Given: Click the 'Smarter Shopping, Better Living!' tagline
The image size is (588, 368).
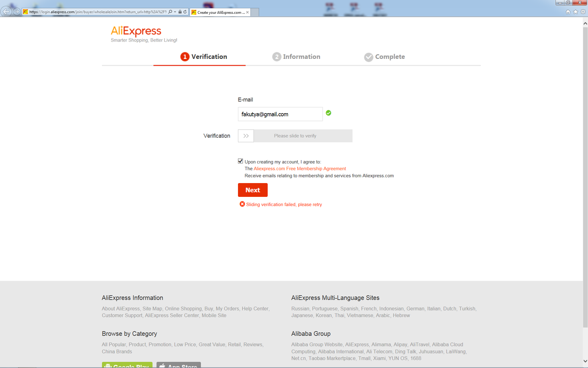Looking at the screenshot, I should coord(144,40).
